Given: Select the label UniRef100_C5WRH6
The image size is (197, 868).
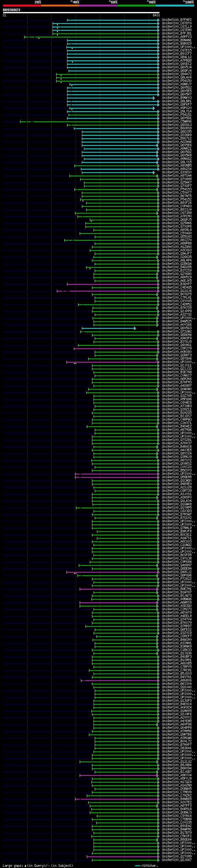Looking at the screenshot, I should click(176, 122).
